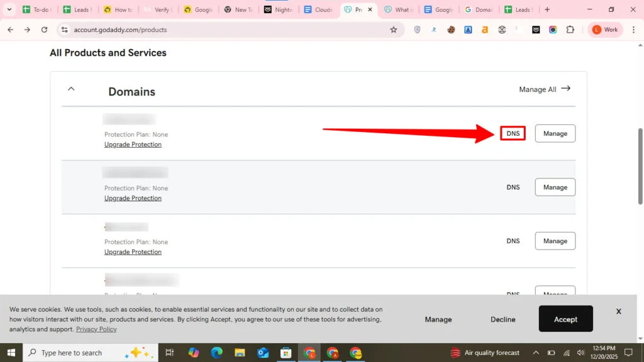This screenshot has height=362, width=644.
Task: Open DNS for the second domain
Action: 513,187
